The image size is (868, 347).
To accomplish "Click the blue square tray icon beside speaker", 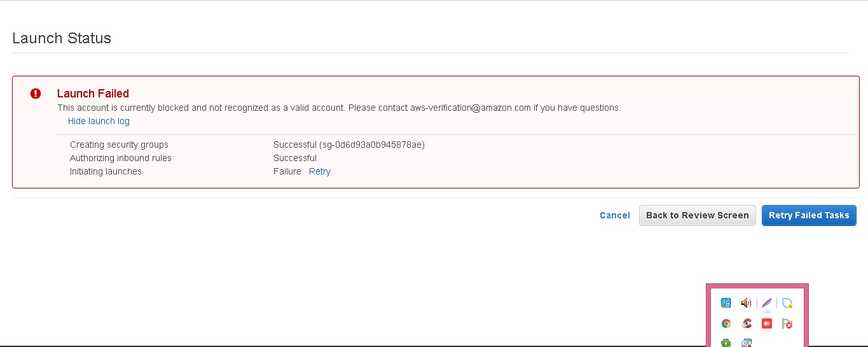I will pyautogui.click(x=726, y=303).
